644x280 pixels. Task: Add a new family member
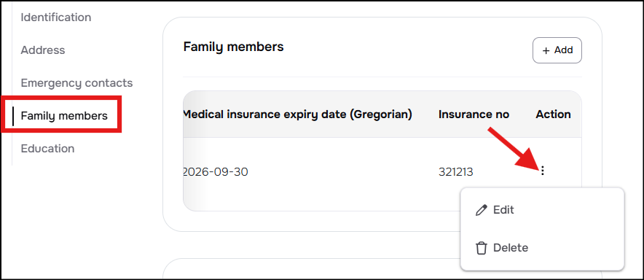557,50
